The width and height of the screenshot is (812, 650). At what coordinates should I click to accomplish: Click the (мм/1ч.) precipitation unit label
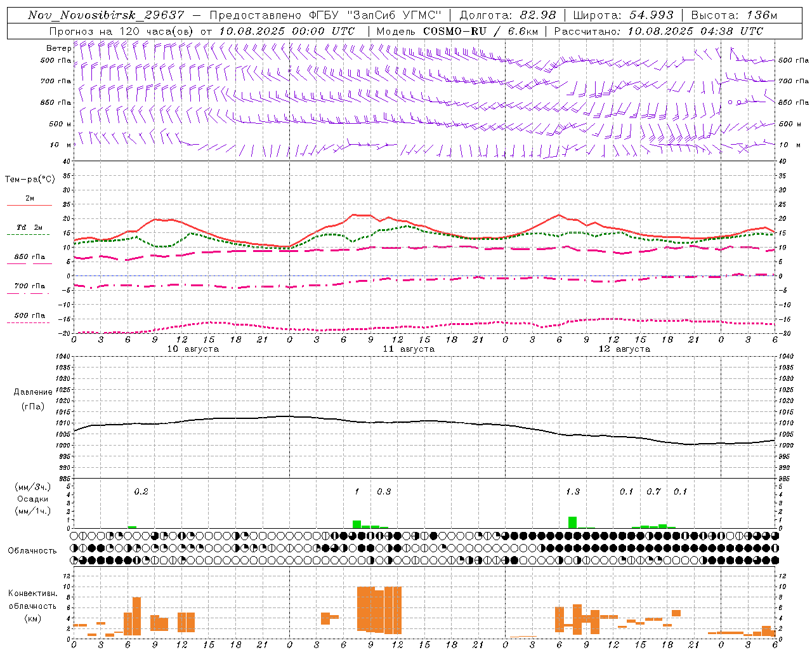(x=32, y=511)
